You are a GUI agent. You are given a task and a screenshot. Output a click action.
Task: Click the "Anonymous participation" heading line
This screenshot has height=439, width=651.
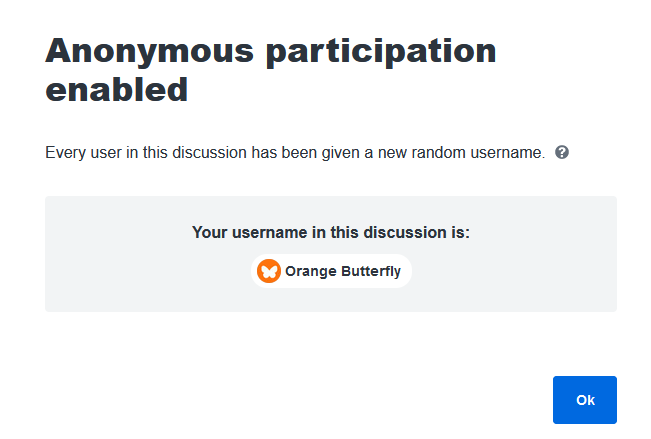[x=271, y=52]
